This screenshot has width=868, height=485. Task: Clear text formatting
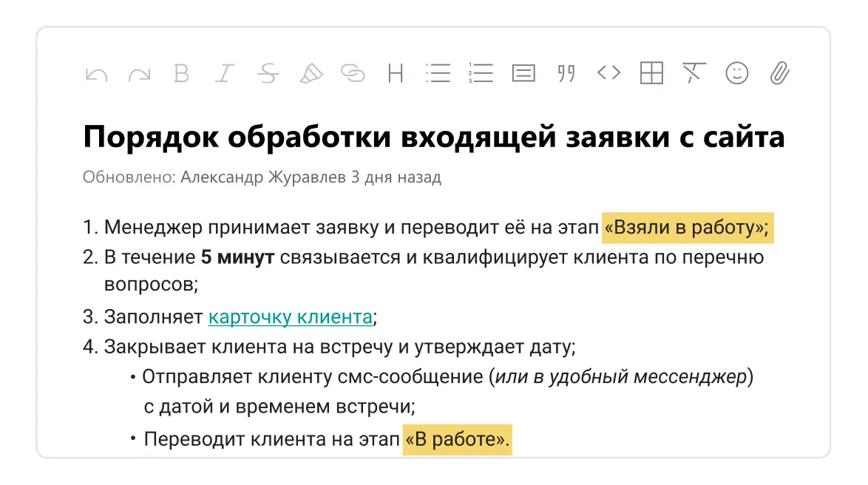pyautogui.click(x=693, y=74)
